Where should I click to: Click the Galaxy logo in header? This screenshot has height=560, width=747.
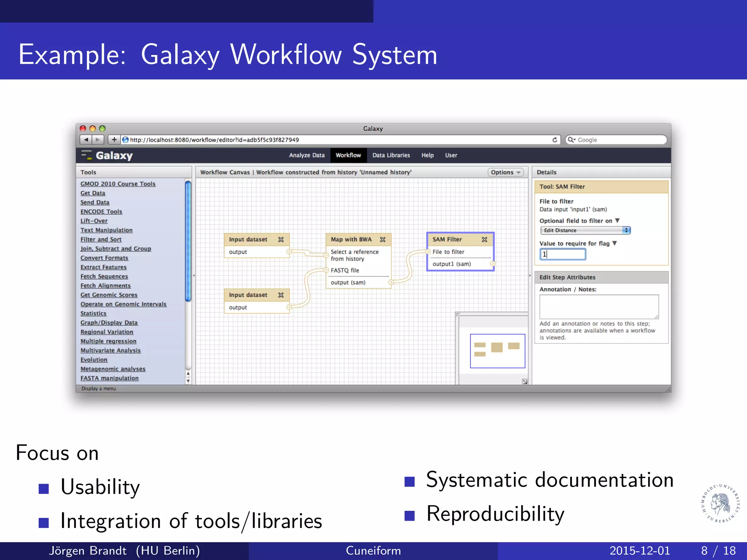coord(107,155)
